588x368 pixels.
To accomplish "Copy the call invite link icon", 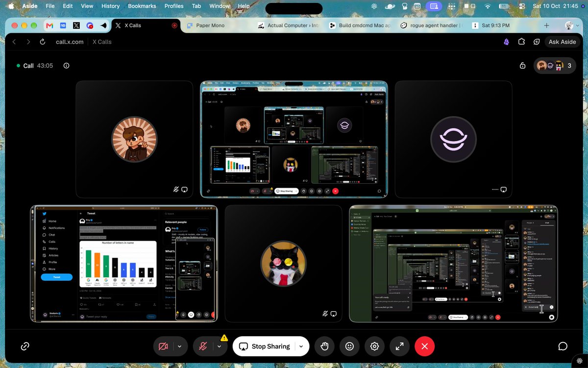I will coord(25,346).
